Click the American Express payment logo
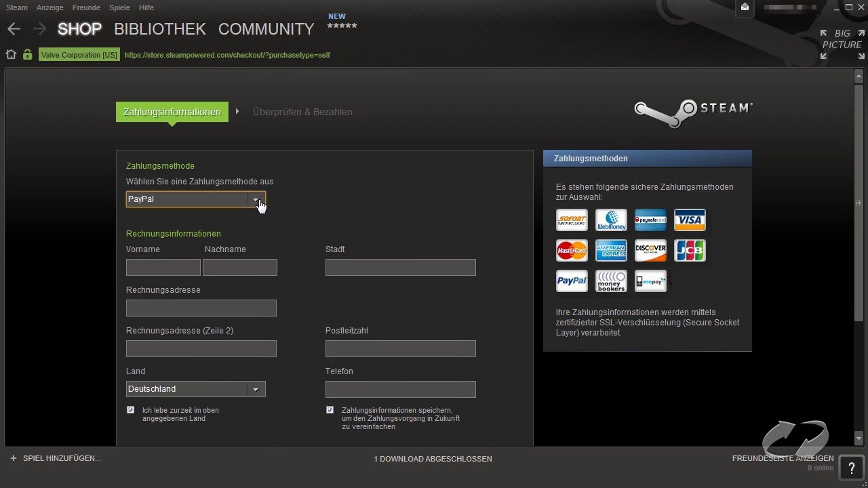This screenshot has width=868, height=488. pyautogui.click(x=611, y=250)
